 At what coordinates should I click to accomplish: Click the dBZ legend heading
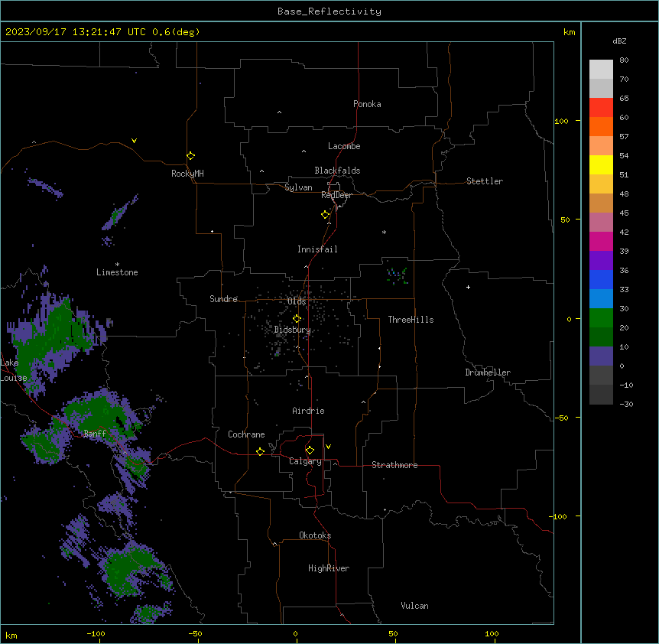click(x=619, y=41)
